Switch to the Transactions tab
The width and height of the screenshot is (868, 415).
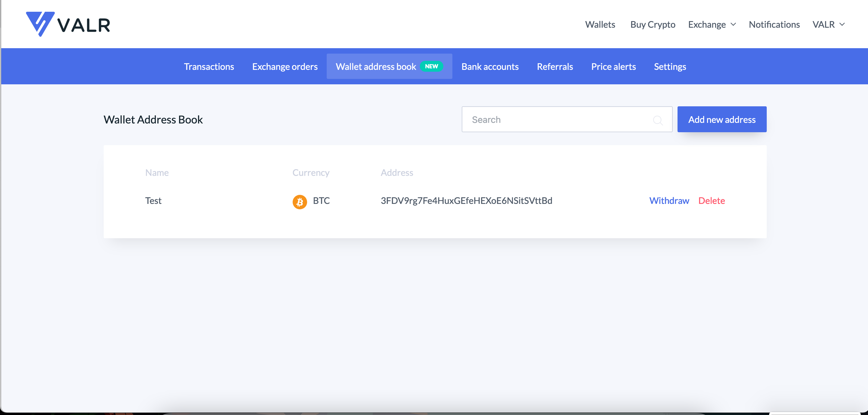(209, 67)
